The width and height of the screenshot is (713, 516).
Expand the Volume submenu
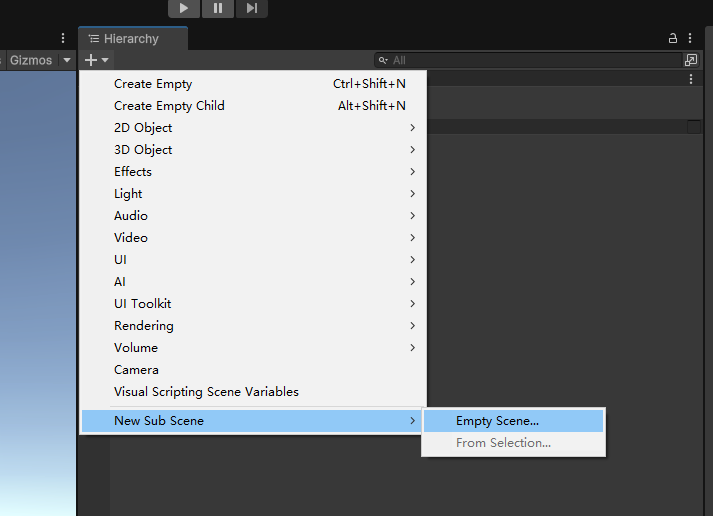coord(254,348)
